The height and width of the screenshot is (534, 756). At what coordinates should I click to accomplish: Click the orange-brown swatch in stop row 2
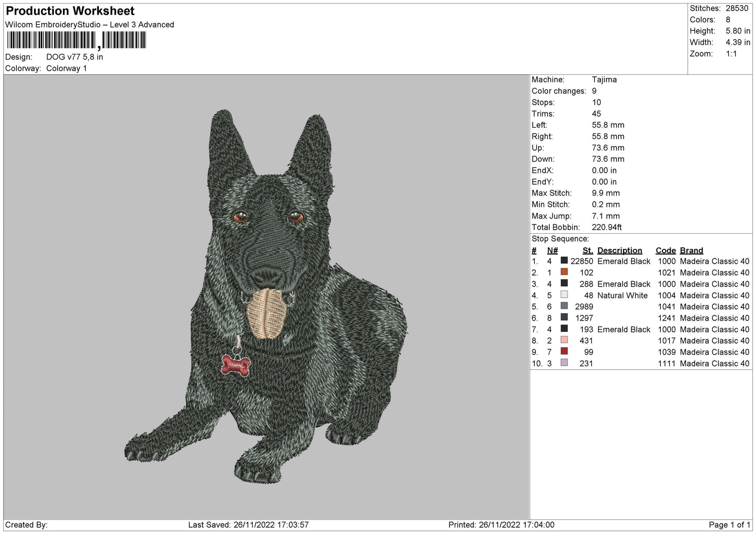point(564,272)
